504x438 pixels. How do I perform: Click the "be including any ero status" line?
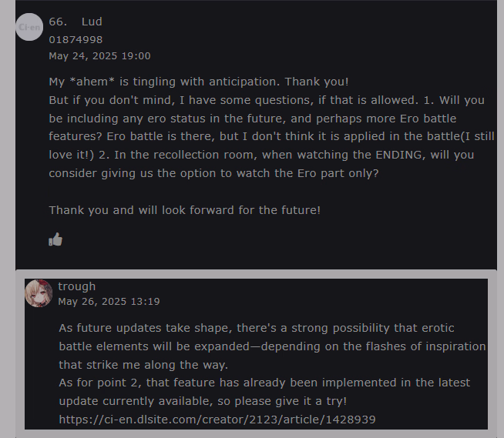click(253, 119)
